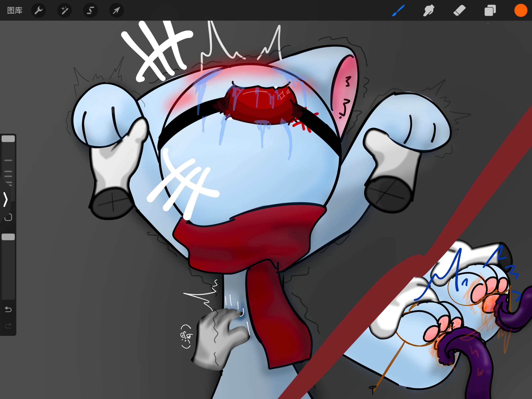532x399 pixels.
Task: Adjust the brush size slider handle
Action: [8, 139]
